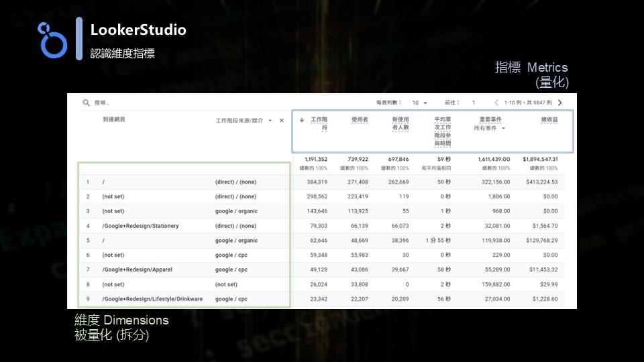Open 所有事件 filter dropdown
Screen dimensions: 644x362
[x=490, y=128]
